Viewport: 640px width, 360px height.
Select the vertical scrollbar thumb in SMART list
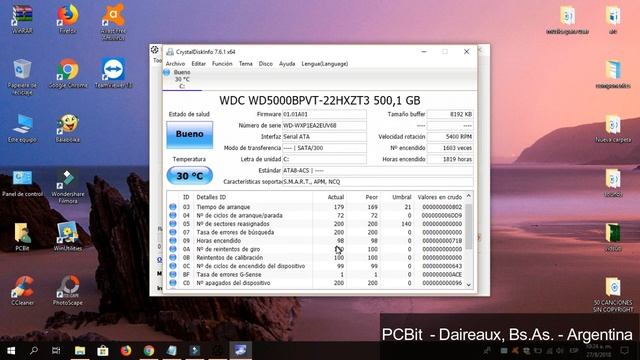tap(469, 226)
